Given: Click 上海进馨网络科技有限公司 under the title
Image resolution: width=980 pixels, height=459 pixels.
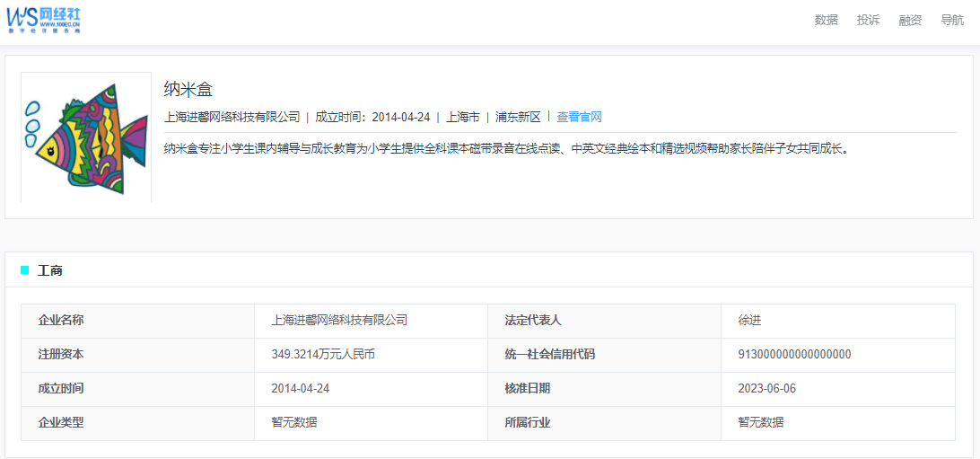Looking at the screenshot, I should tap(232, 117).
